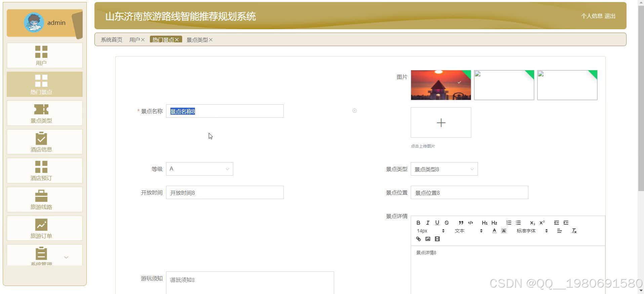Open 酒店信息 in sidebar
Viewport: 644px width, 294px height.
point(44,142)
